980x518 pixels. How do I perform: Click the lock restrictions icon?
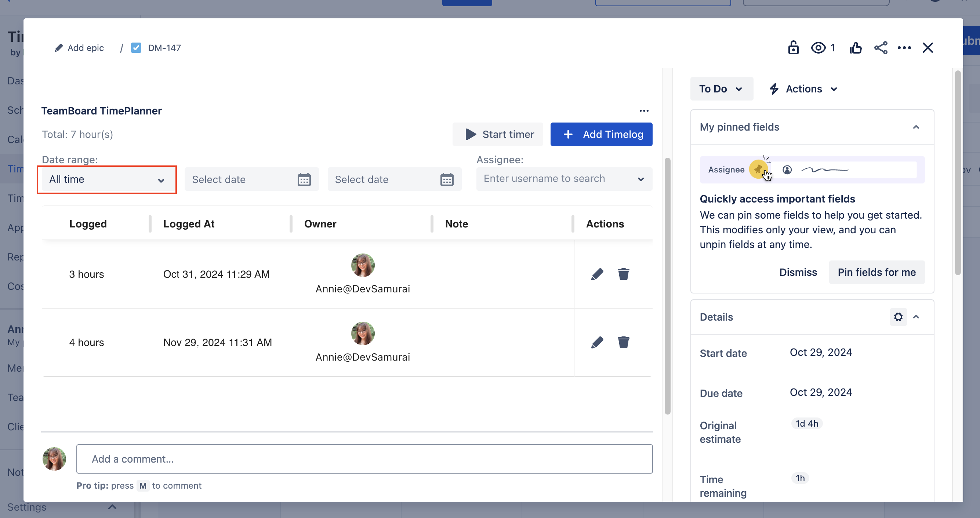tap(793, 48)
